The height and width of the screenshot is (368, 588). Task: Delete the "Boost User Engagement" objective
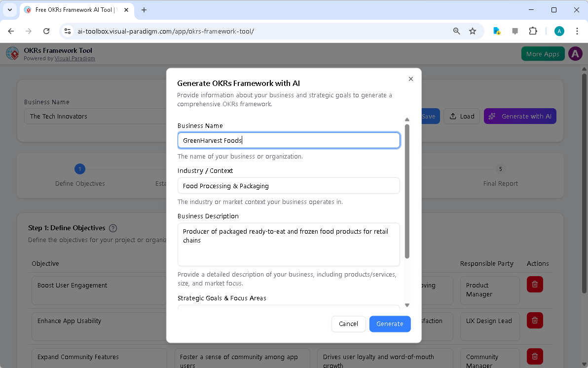click(535, 284)
